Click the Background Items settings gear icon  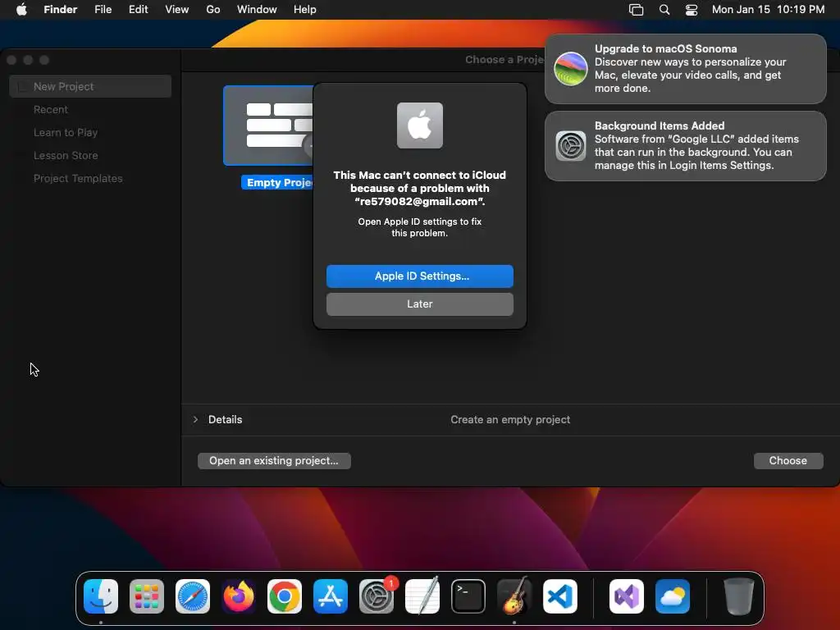[x=571, y=146]
